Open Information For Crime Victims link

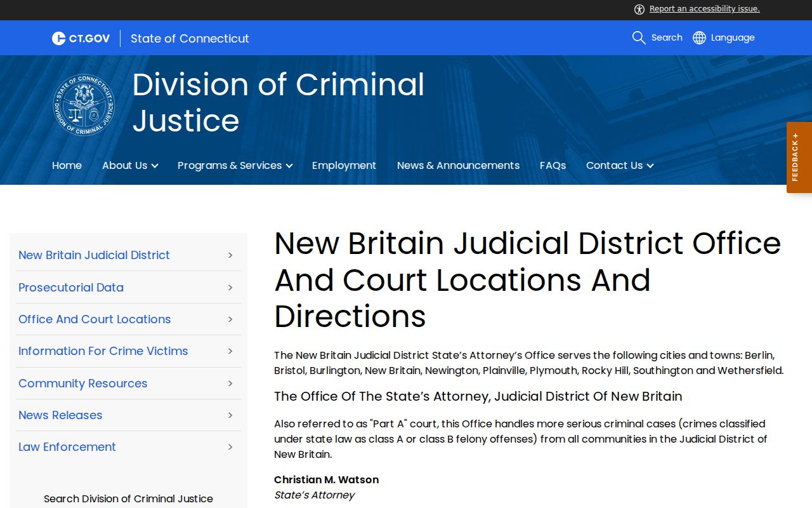[x=103, y=351]
